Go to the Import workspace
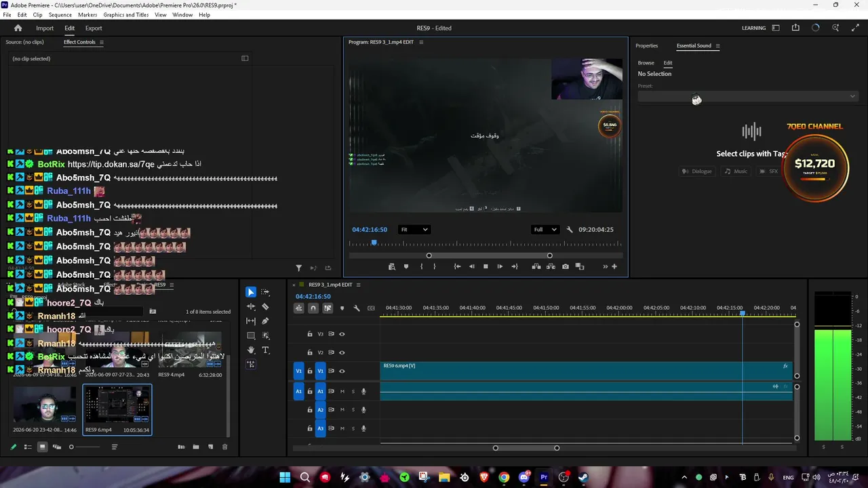 (x=45, y=28)
